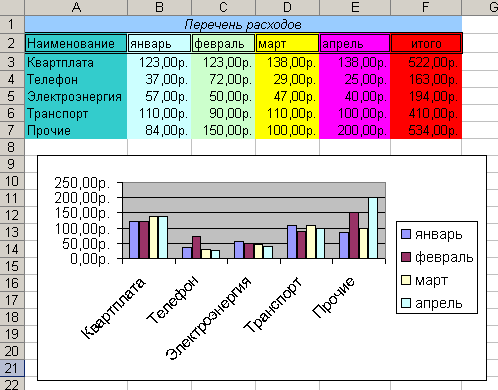Select column B header
The width and height of the screenshot is (498, 390).
point(159,7)
